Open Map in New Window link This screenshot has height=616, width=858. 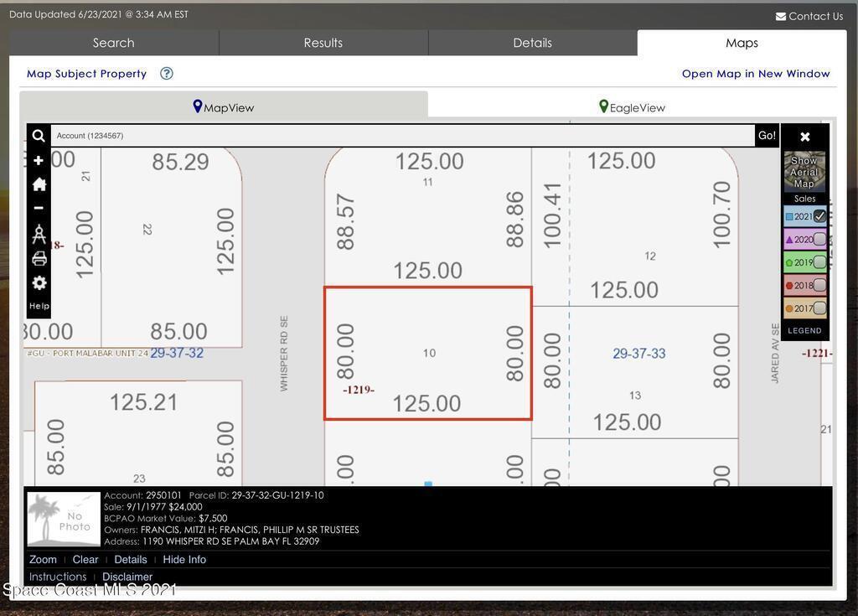pos(756,74)
